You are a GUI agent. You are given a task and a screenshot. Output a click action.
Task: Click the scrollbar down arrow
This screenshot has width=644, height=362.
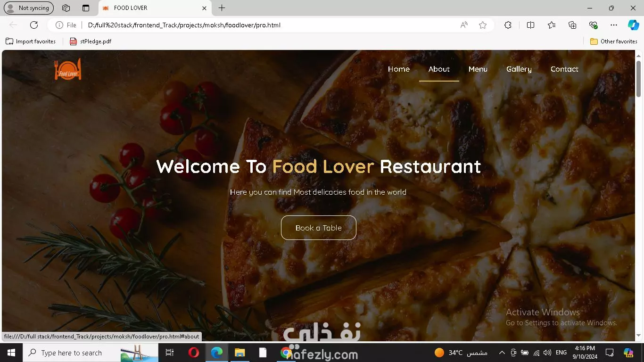pyautogui.click(x=639, y=336)
